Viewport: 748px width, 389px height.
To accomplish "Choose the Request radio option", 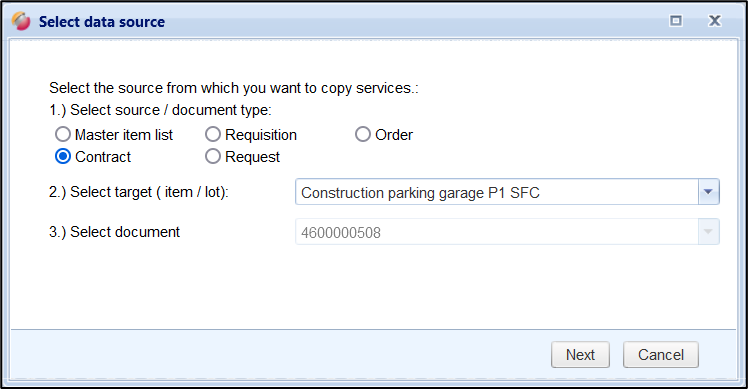I will click(213, 157).
